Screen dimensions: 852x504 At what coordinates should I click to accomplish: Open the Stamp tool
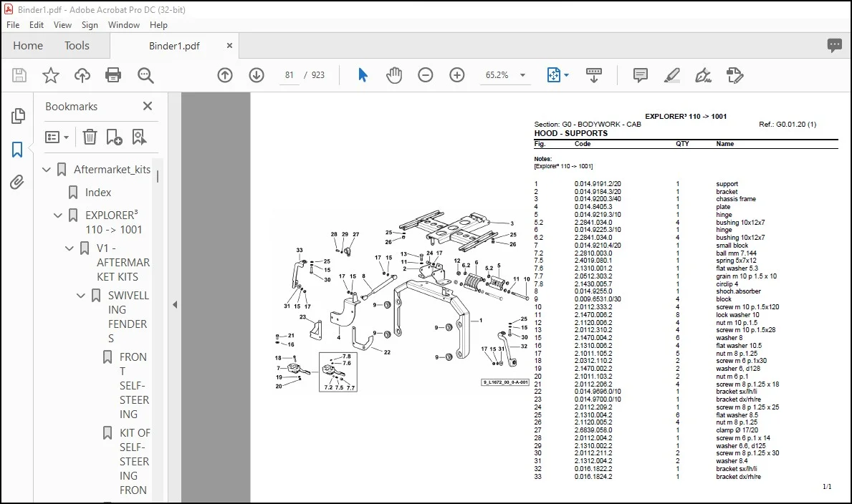tap(734, 75)
